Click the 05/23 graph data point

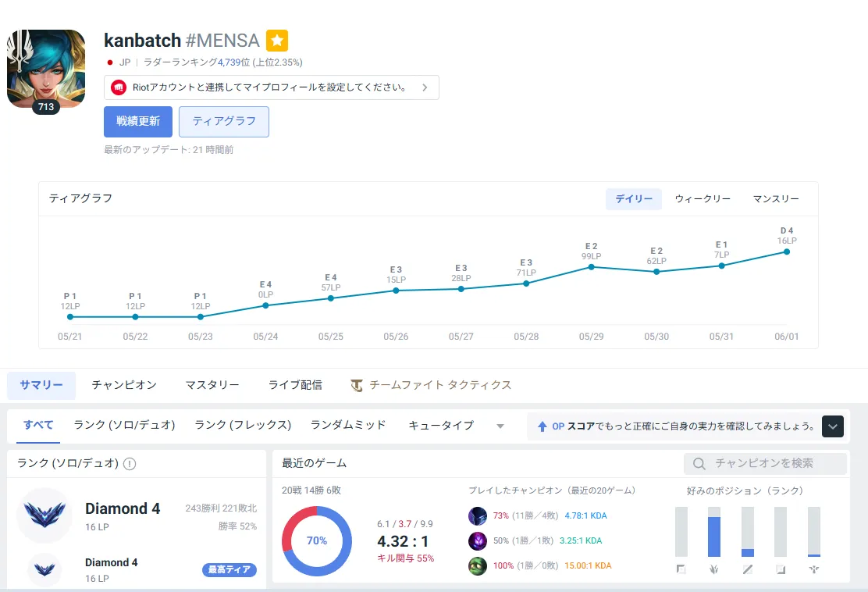point(201,317)
